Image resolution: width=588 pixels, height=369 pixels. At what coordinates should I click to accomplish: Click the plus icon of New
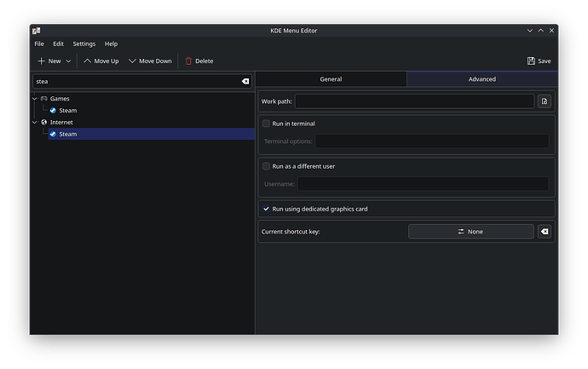(41, 61)
